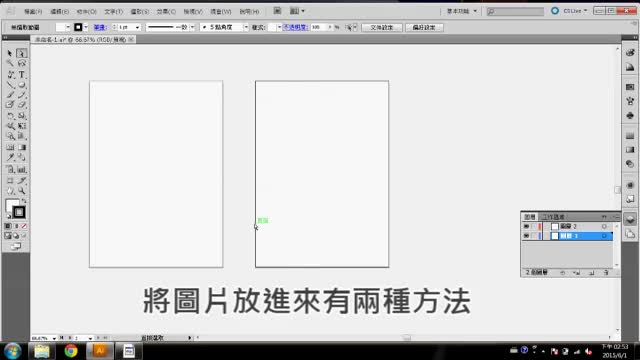Open brush definition 5 點角度 dropdown
This screenshot has height=360, width=640.
[x=246, y=27]
